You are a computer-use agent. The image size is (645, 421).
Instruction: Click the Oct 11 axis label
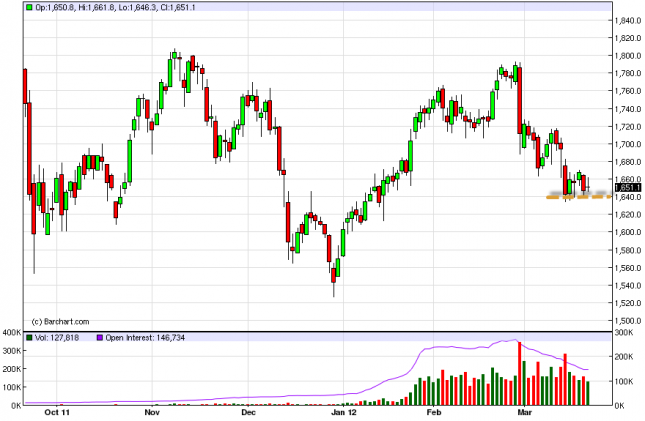[x=57, y=412]
